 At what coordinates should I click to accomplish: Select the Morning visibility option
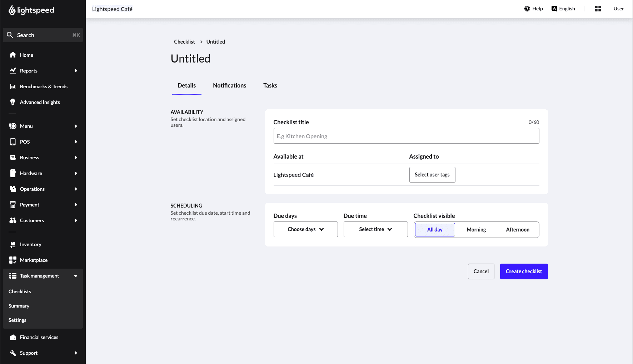(x=476, y=229)
